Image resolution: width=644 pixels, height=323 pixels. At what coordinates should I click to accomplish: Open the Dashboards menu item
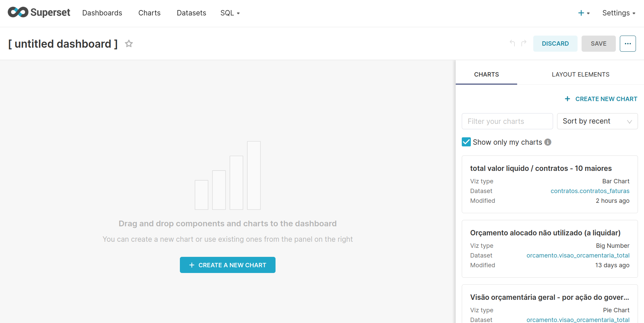tap(102, 13)
